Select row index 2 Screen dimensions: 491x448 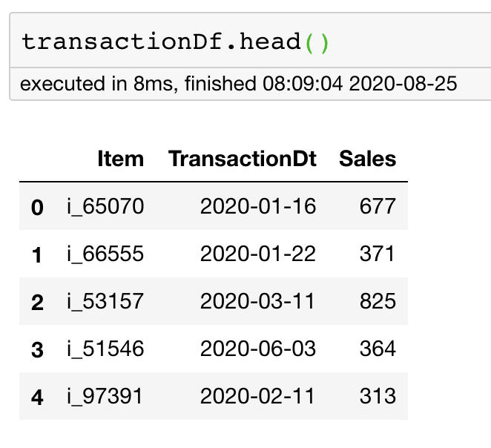pos(37,302)
